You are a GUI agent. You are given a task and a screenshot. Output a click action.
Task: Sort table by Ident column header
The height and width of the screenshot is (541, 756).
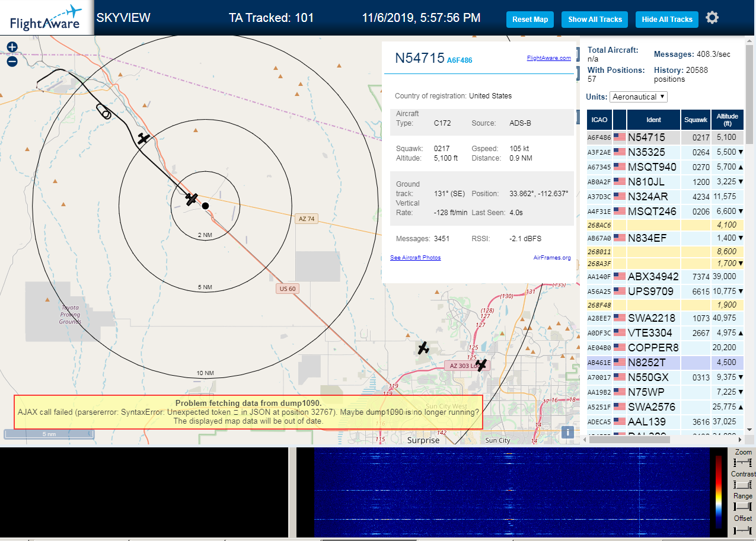tap(653, 120)
